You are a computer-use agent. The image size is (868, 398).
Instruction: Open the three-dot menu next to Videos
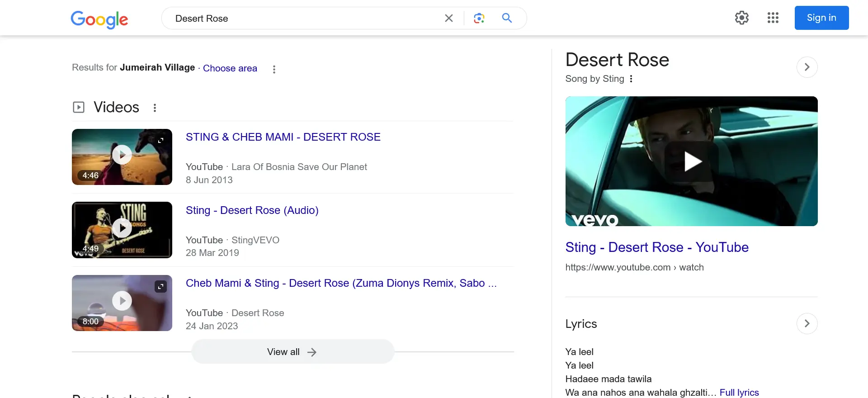click(155, 108)
